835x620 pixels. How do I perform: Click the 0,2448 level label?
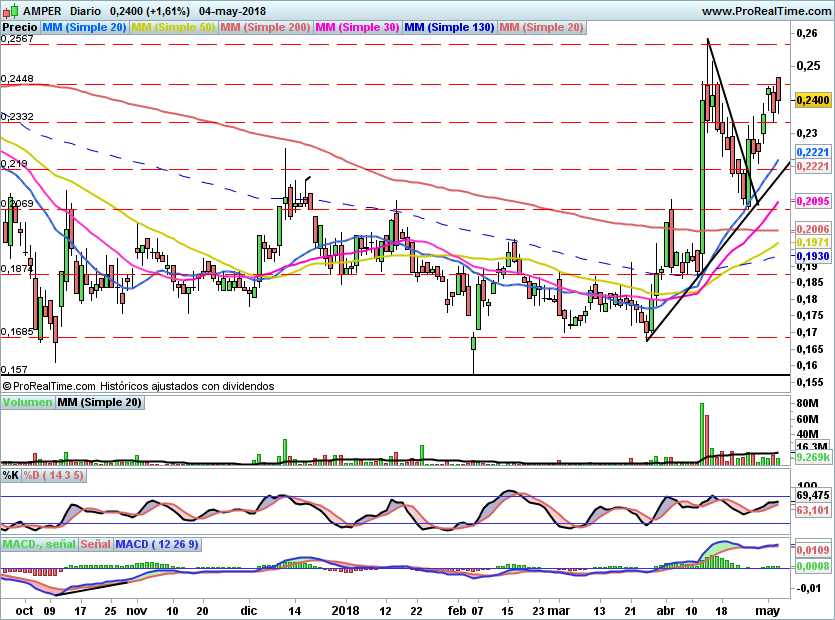point(17,79)
